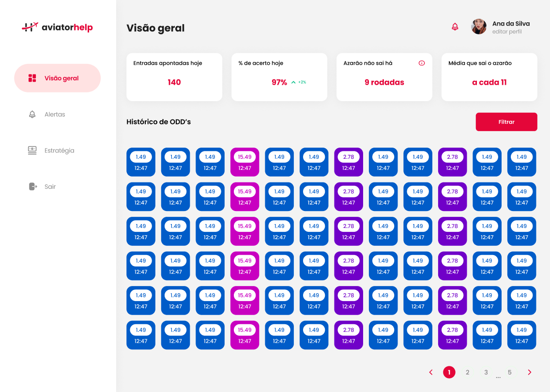The width and height of the screenshot is (550, 392).
Task: Click the pagination ellipsis for more pages
Action: pyautogui.click(x=498, y=377)
